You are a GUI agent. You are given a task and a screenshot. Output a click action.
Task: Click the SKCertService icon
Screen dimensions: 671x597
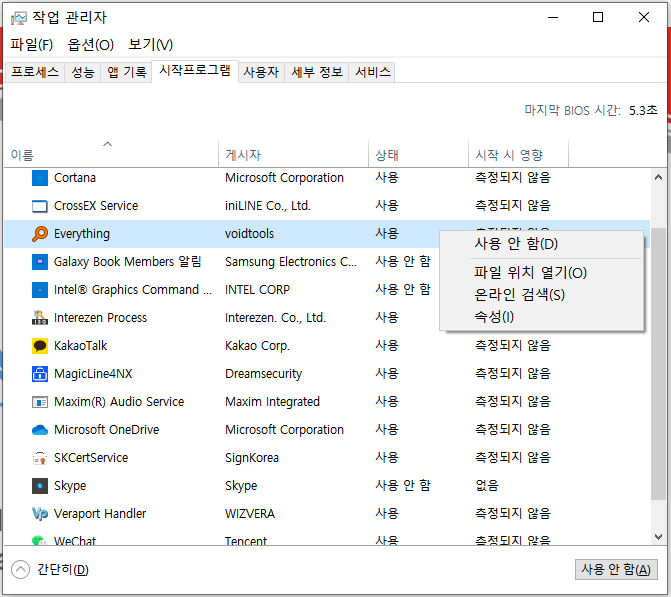pos(40,458)
